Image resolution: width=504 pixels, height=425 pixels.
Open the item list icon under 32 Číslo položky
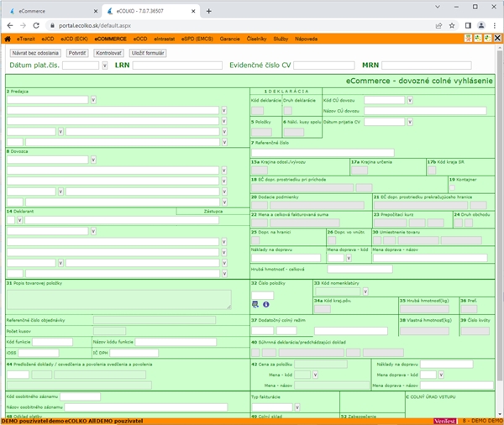tap(255, 304)
